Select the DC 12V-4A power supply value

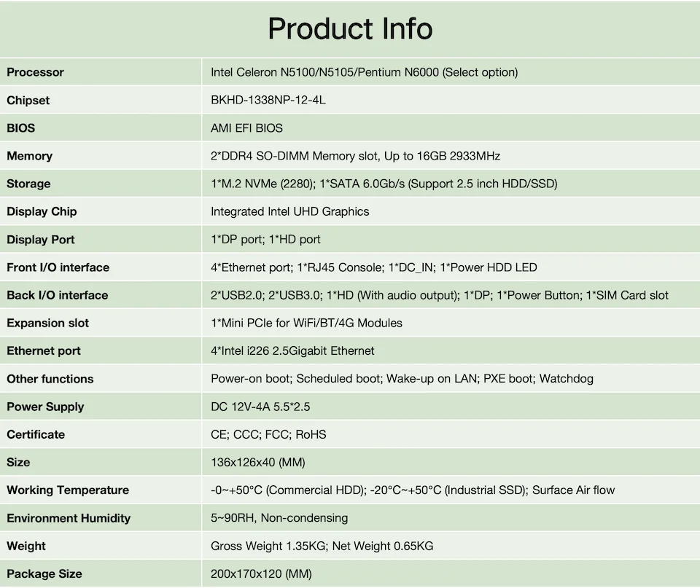tap(260, 407)
